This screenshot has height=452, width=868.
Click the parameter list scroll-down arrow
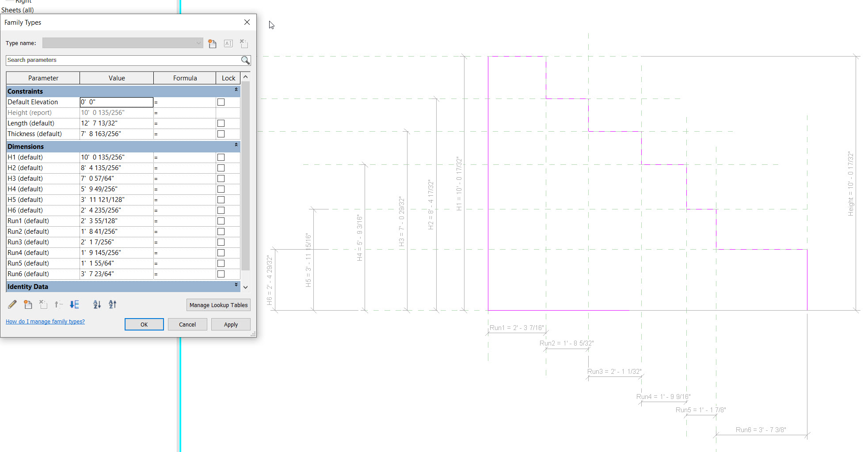tap(246, 287)
